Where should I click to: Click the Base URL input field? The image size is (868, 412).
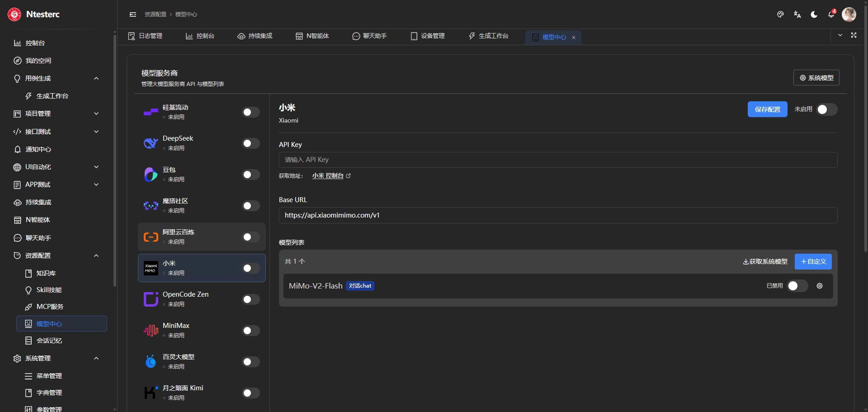click(558, 215)
